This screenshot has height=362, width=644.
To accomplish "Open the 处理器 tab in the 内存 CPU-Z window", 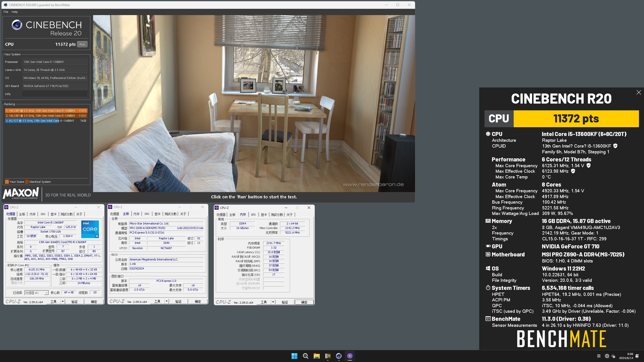I will click(x=221, y=215).
